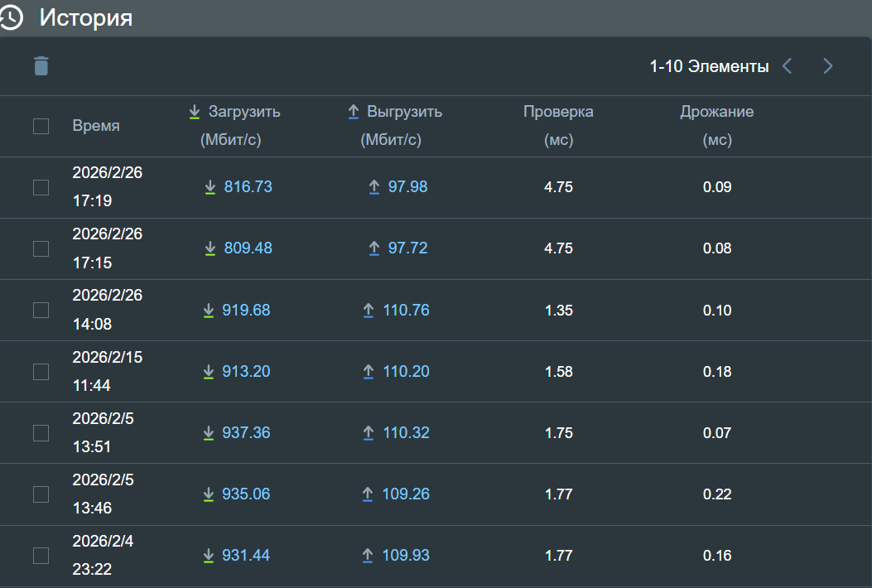Click the История title text
Screen dimensions: 872x588
[x=86, y=17]
